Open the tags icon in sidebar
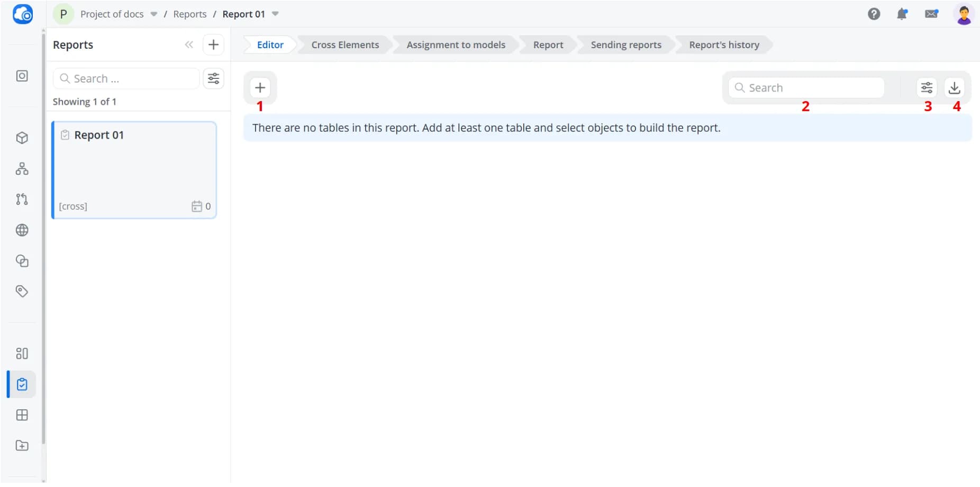980x487 pixels. (22, 291)
